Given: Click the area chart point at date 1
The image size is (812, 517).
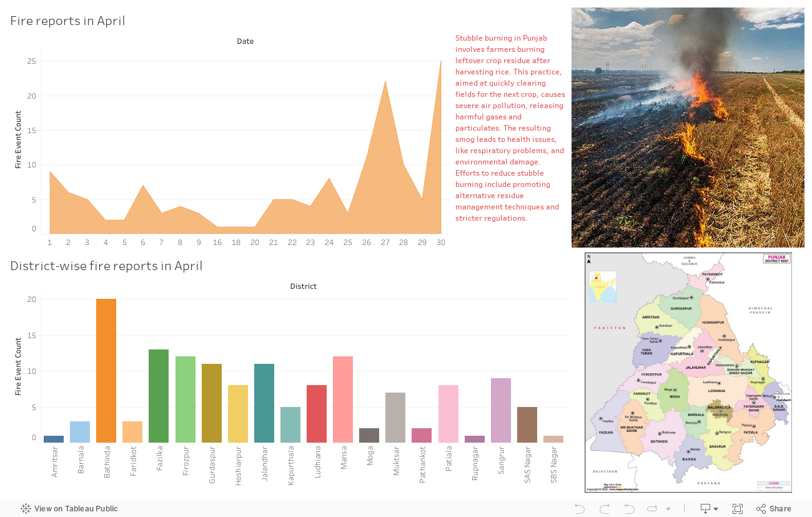Looking at the screenshot, I should (50, 171).
